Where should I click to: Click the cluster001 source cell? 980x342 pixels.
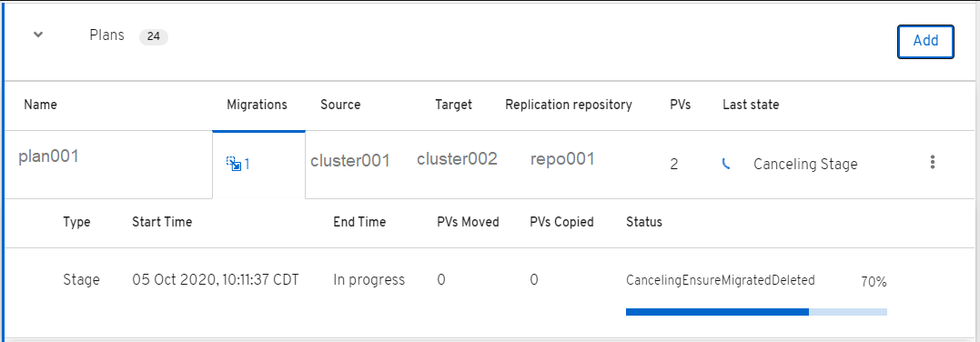click(x=350, y=161)
